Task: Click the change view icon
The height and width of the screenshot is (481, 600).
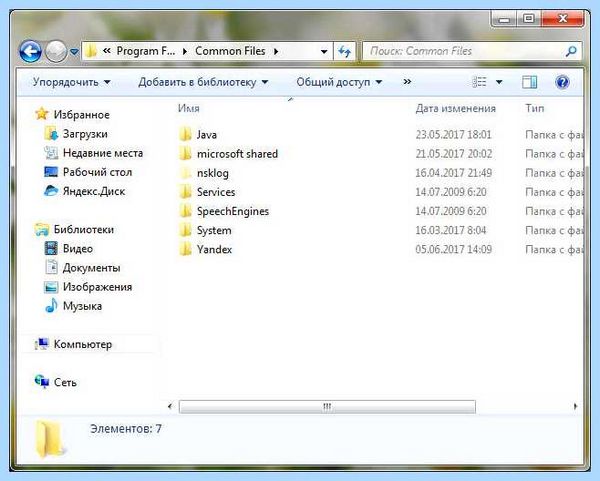Action: tap(479, 82)
